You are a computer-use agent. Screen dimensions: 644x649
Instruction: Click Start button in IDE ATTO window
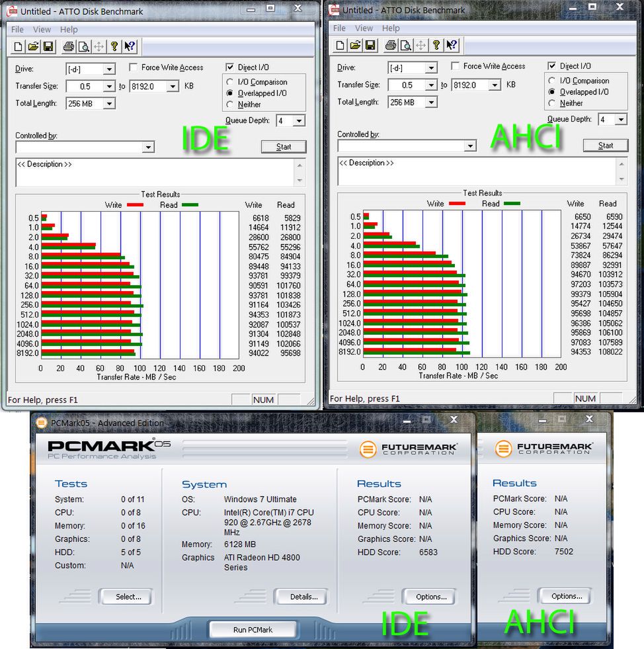(x=284, y=147)
